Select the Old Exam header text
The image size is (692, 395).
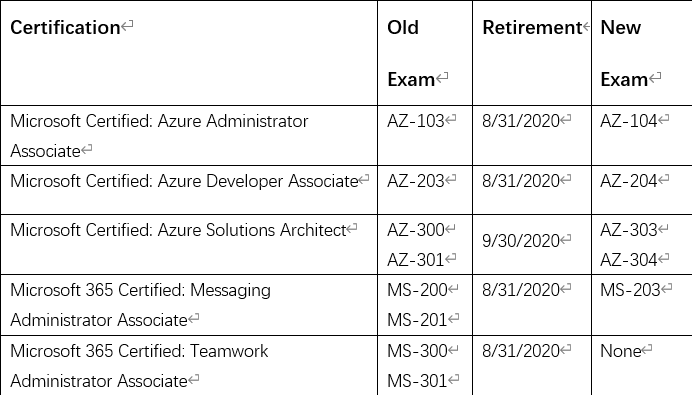412,53
